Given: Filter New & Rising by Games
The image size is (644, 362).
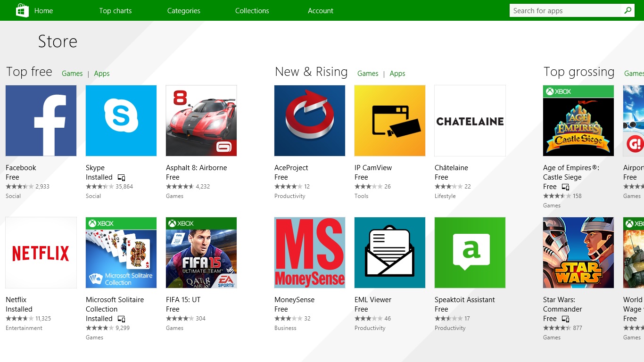Looking at the screenshot, I should tap(368, 74).
